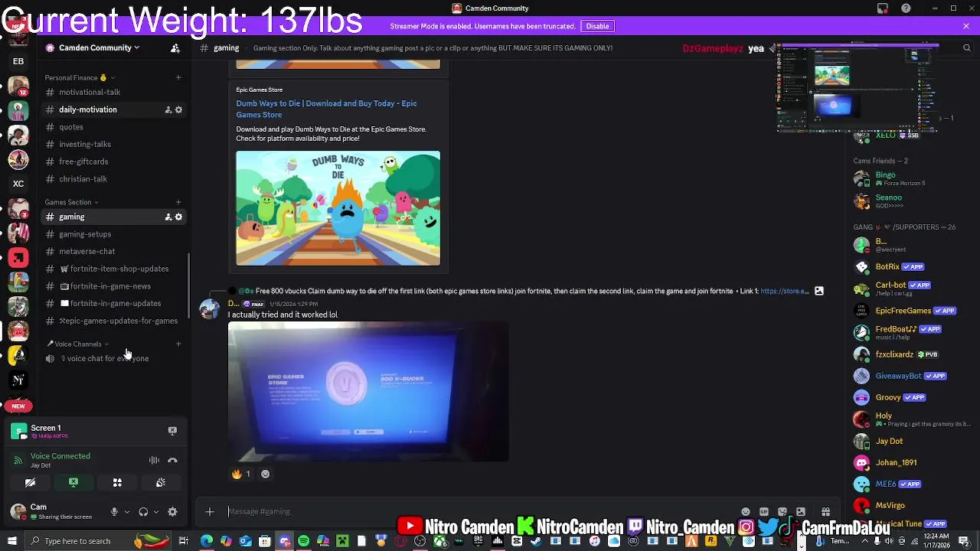Open headphone output options arrow
Screen dimensions: 980x551
tap(155, 512)
